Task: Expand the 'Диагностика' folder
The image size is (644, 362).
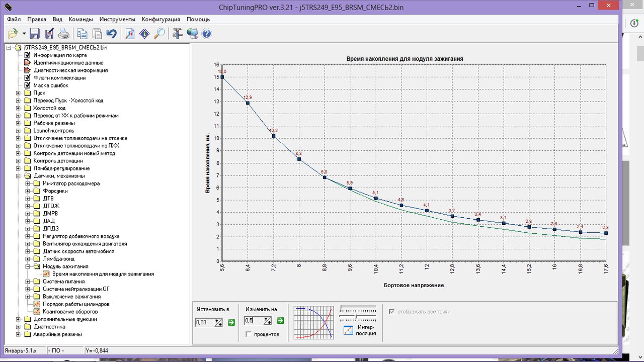Action: pos(19,327)
